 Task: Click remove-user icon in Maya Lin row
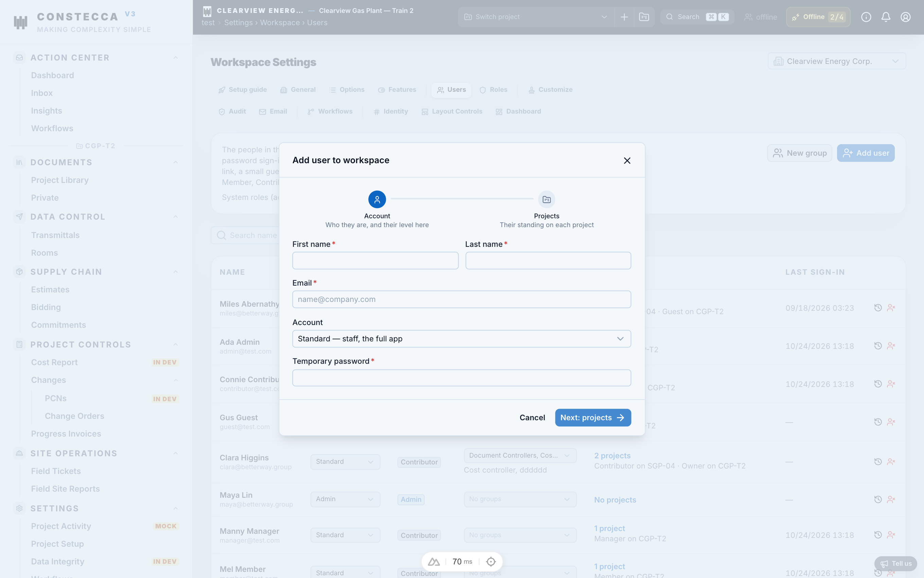pos(891,499)
